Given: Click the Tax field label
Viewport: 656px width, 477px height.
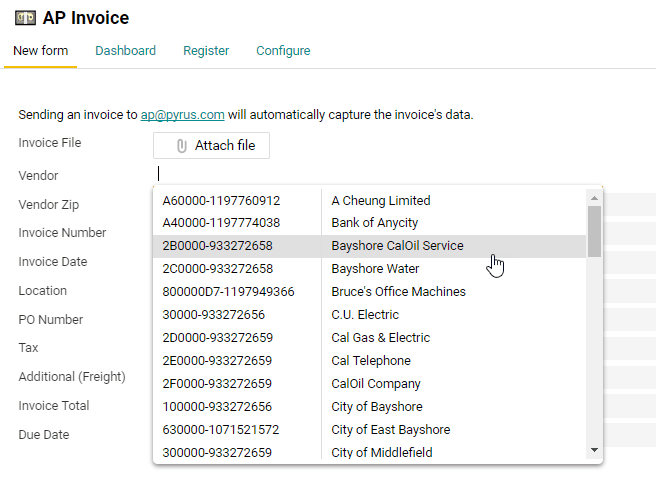Looking at the screenshot, I should [x=28, y=348].
